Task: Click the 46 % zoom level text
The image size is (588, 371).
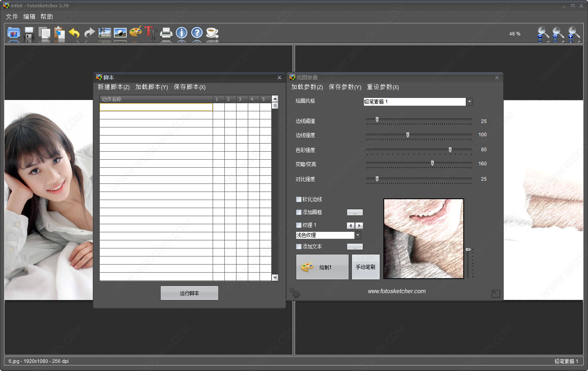Action: coord(515,34)
